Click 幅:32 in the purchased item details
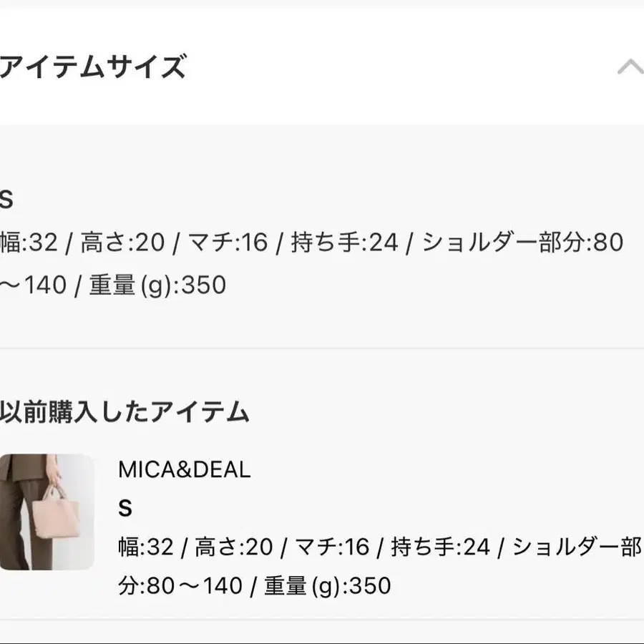This screenshot has height=644, width=644. (146, 547)
